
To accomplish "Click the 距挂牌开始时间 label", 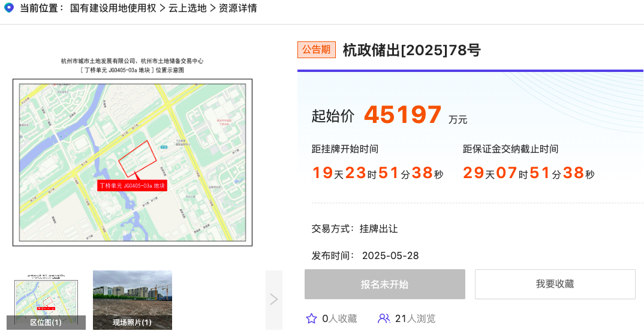I will tap(345, 149).
